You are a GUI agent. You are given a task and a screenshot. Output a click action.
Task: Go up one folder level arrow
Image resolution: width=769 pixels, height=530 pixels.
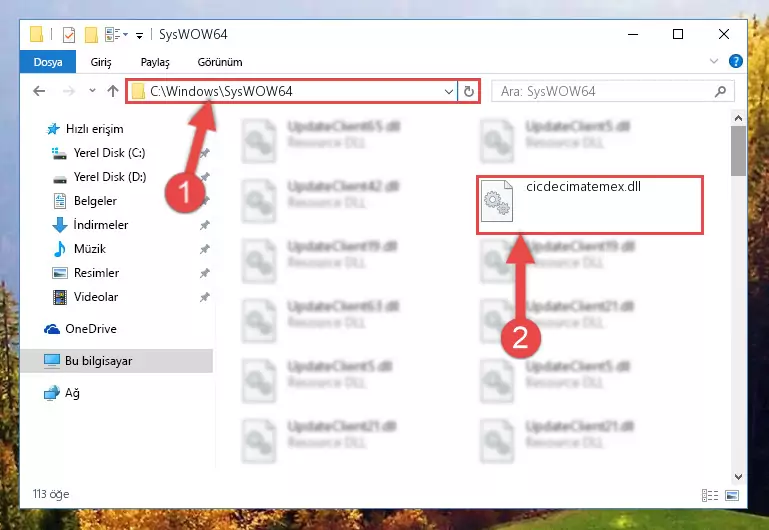(113, 91)
